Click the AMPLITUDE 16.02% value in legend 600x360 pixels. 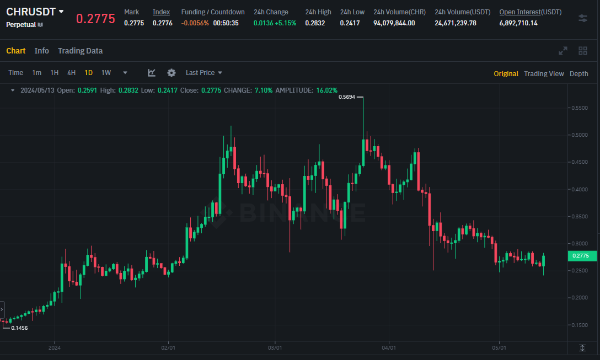327,90
